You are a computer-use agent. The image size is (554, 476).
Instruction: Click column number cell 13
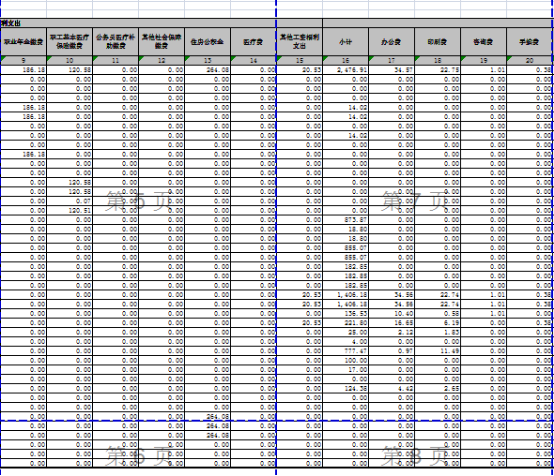[x=207, y=60]
